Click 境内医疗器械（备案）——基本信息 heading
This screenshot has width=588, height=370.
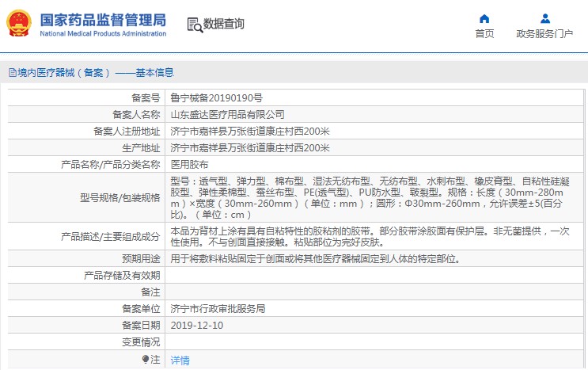click(x=95, y=72)
